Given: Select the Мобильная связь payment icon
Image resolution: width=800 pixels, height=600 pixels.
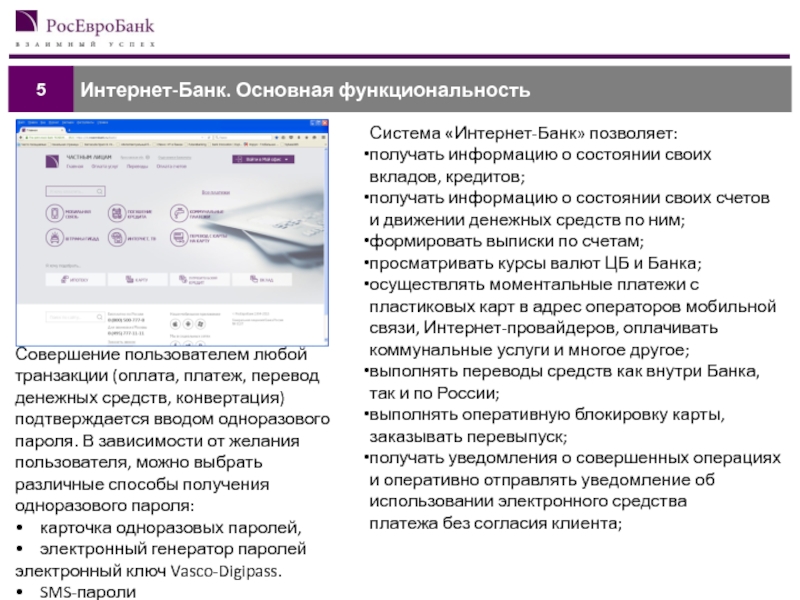Looking at the screenshot, I should pyautogui.click(x=54, y=213).
